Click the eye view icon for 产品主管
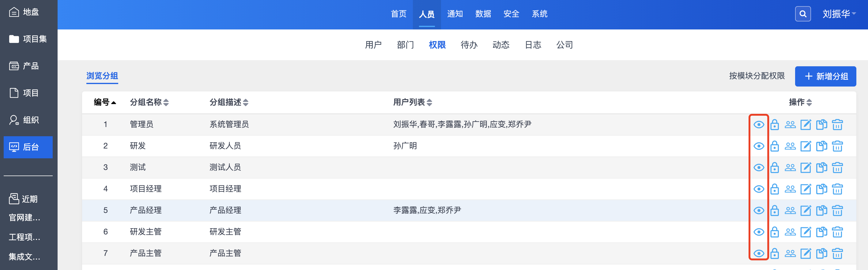This screenshot has height=270, width=868. tap(758, 253)
